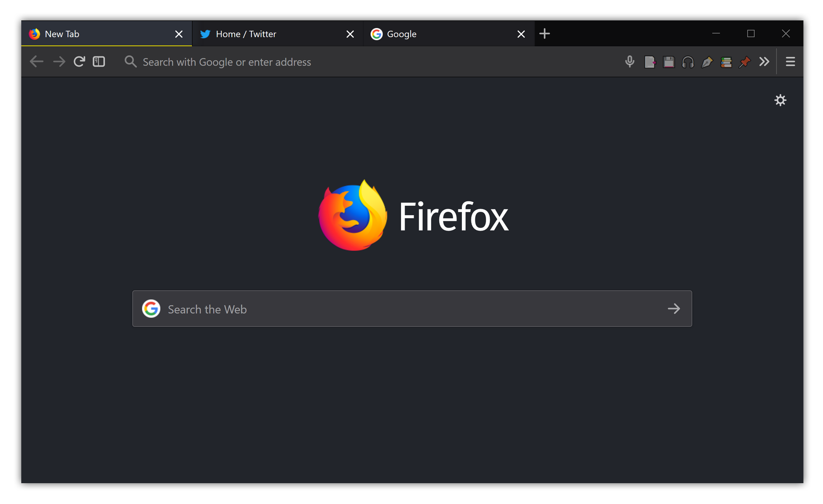Click the headphones extension icon

(x=688, y=62)
